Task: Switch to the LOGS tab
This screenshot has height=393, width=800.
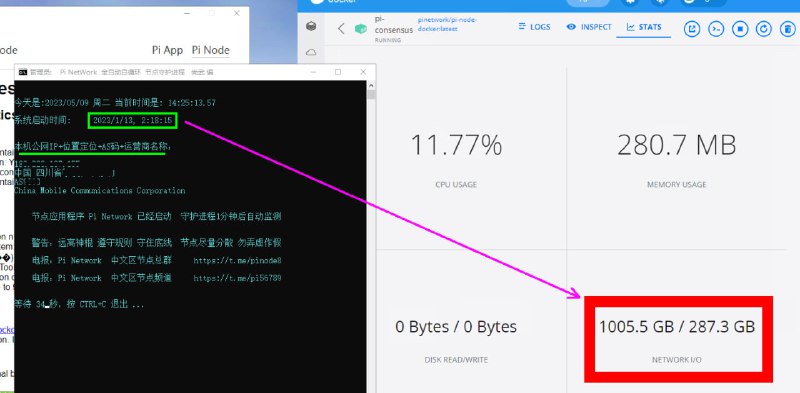Action: (x=534, y=27)
